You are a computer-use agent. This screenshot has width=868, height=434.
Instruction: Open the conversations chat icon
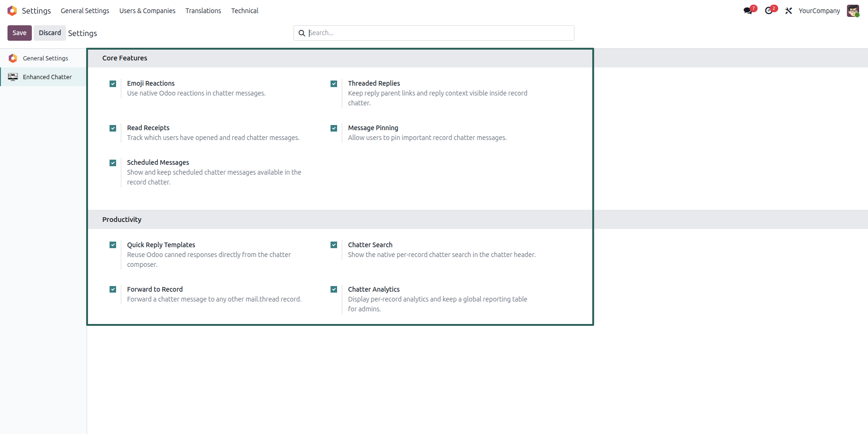click(748, 11)
